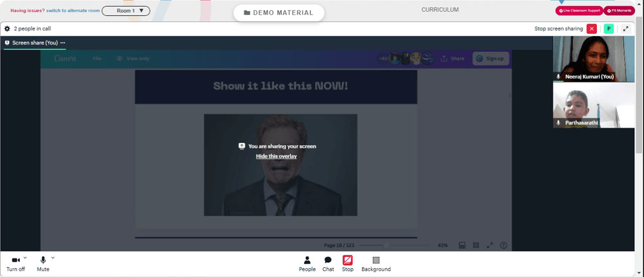Viewport: 644px width, 277px height.
Task: Open the People panel
Action: point(307,264)
